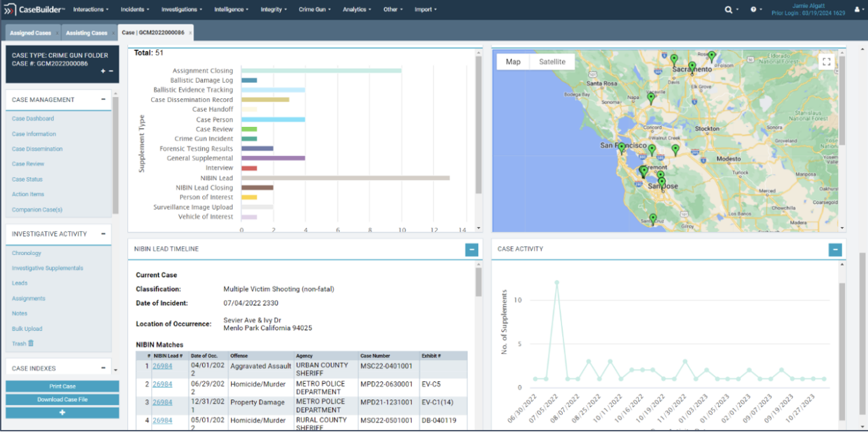Click the Print Case button
This screenshot has height=432, width=868.
[62, 386]
